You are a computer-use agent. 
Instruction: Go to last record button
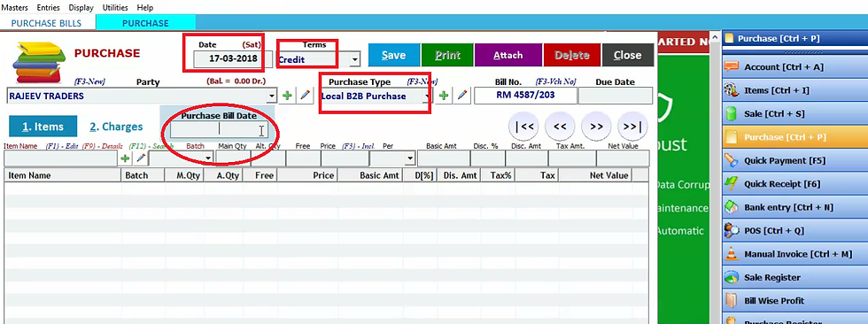632,127
